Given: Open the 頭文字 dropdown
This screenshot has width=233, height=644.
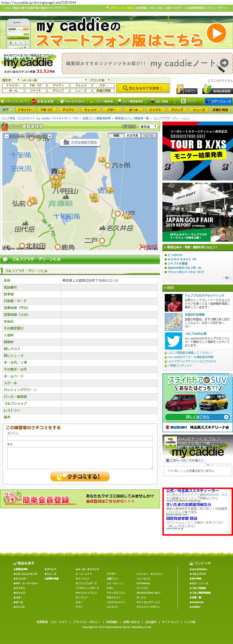Looking at the screenshot, I should click(x=16, y=80).
